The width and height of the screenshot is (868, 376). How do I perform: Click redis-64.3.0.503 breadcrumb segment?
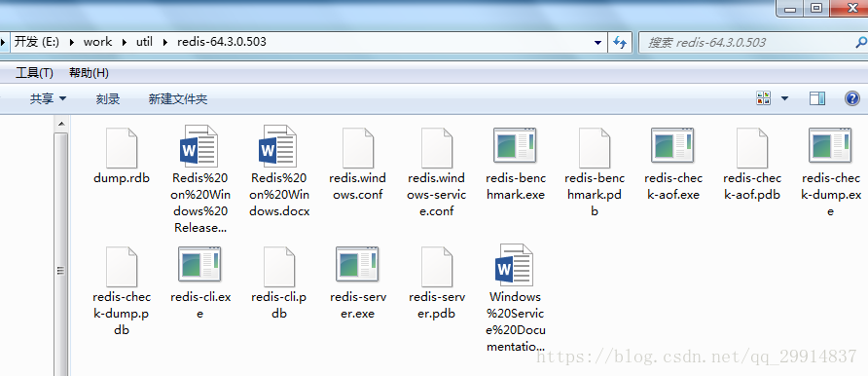(x=222, y=42)
